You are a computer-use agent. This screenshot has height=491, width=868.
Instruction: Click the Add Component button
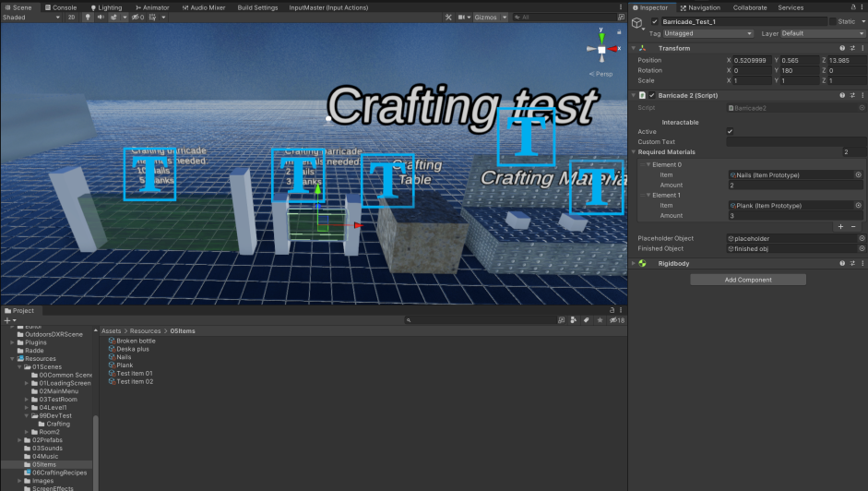tap(748, 280)
